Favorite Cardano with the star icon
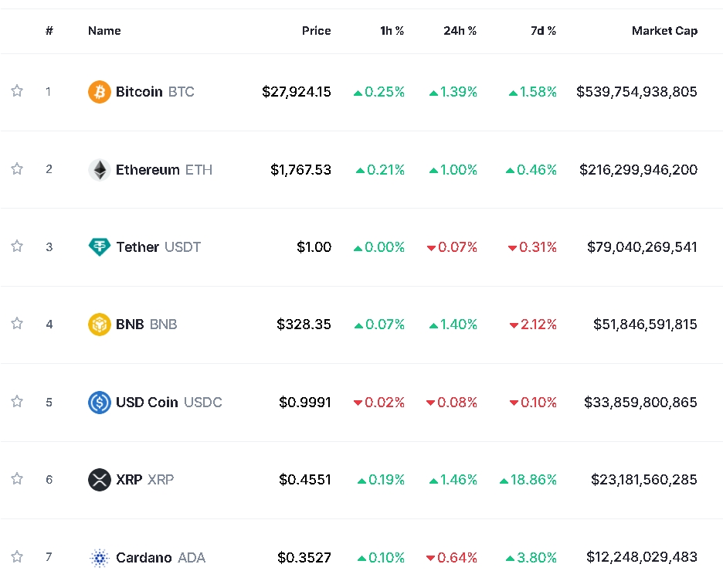This screenshot has width=723, height=588. click(x=17, y=557)
